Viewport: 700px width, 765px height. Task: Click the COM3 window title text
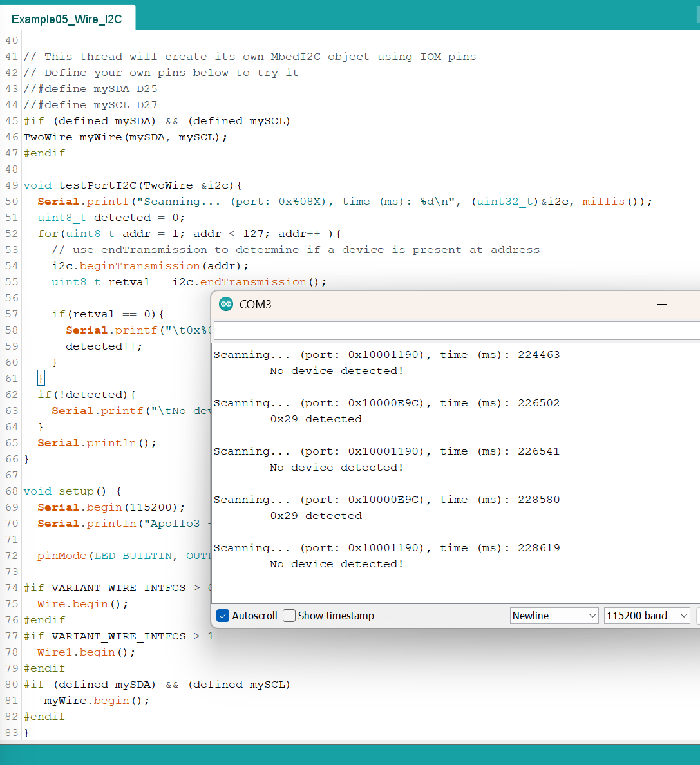pyautogui.click(x=256, y=305)
